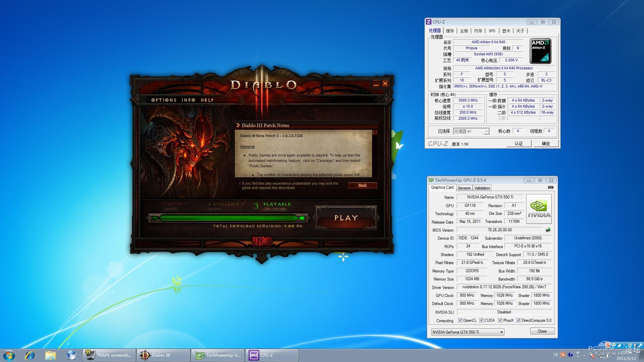Click the 认证 button in CPU-Z

pyautogui.click(x=519, y=143)
